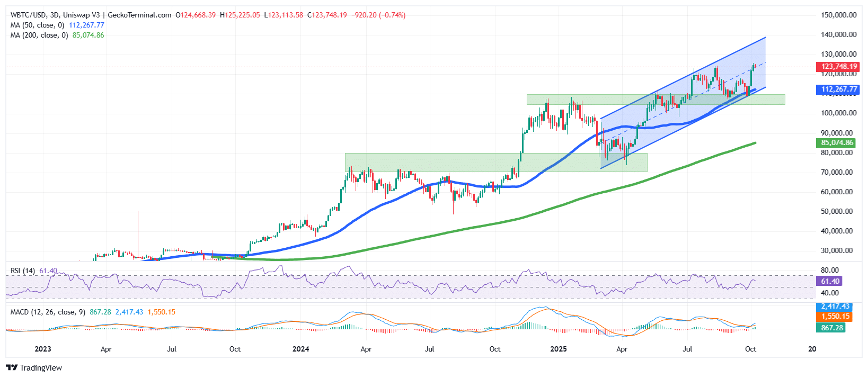Click the 2023 label on time axis

pyautogui.click(x=42, y=349)
